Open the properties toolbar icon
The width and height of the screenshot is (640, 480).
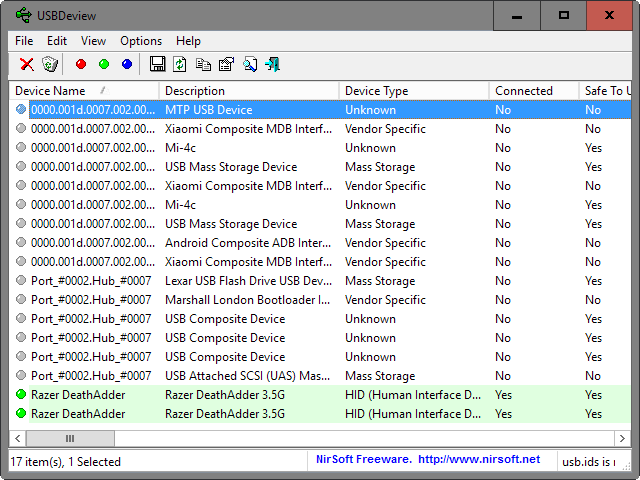226,64
